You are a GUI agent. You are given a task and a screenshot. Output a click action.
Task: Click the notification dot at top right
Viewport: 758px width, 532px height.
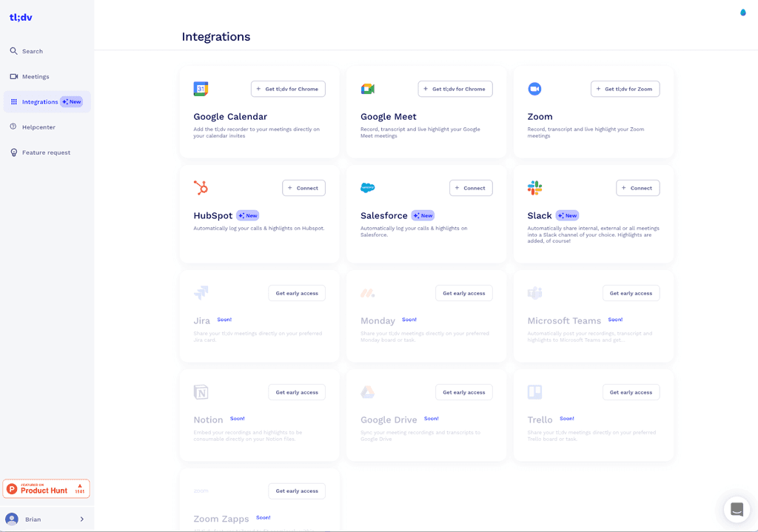[742, 12]
